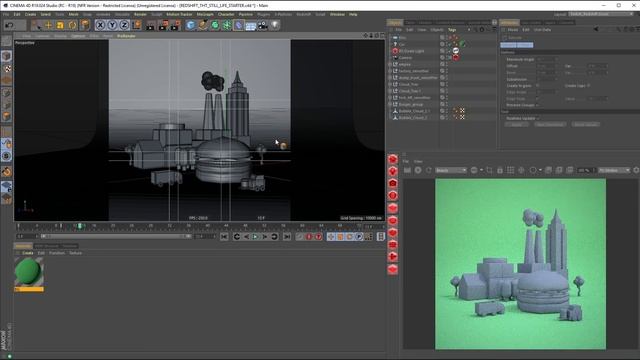
Task: Click Render View clapperboard icon
Action: coord(151,25)
